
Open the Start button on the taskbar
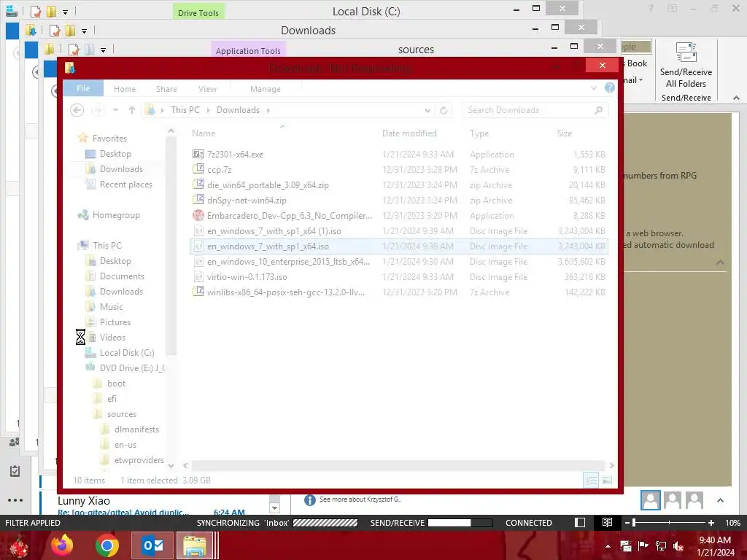tap(18, 545)
